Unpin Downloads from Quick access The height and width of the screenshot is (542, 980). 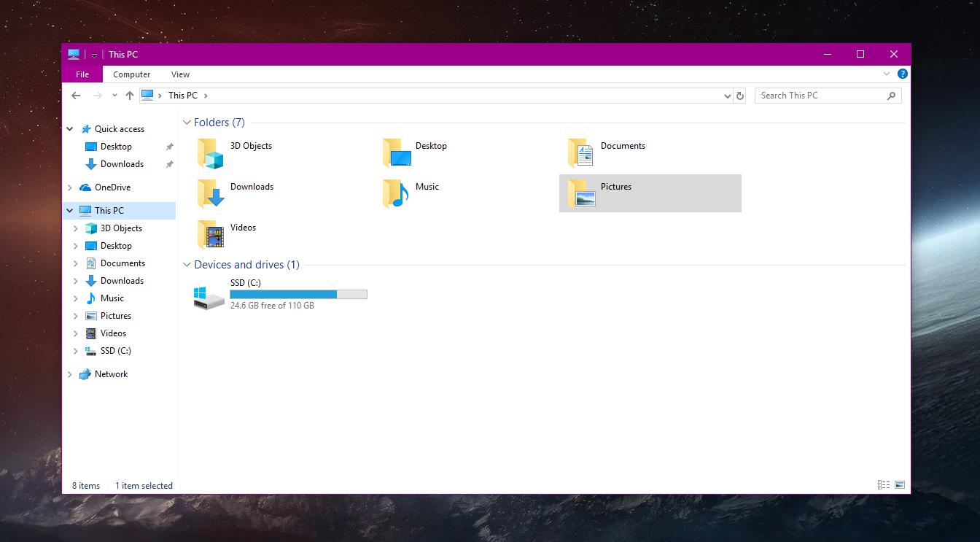169,164
